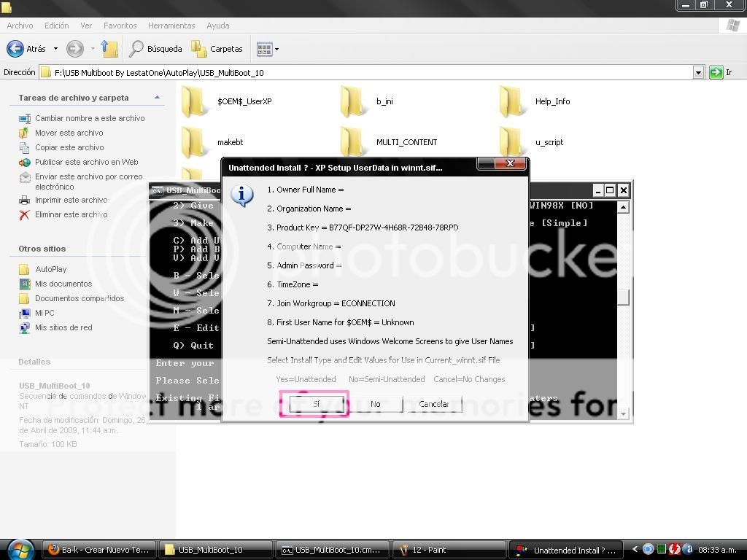Click the blue round tray icon

pyautogui.click(x=648, y=549)
